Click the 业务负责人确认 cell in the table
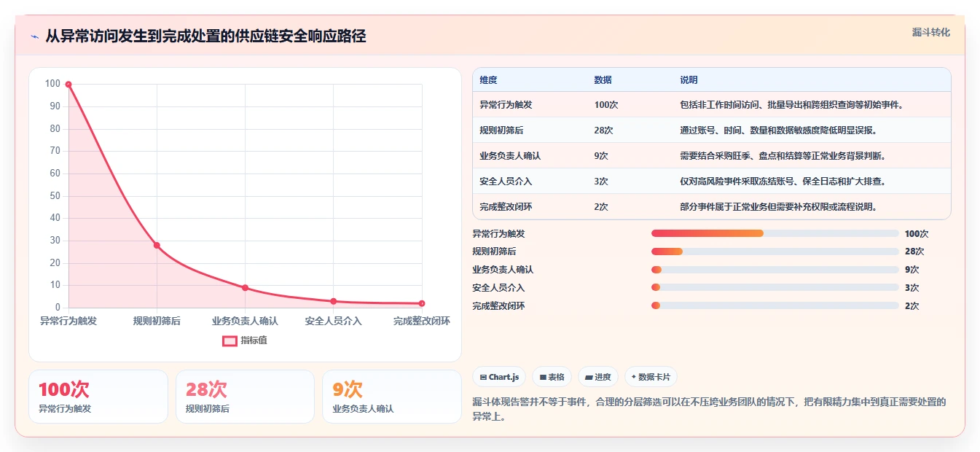Image resolution: width=980 pixels, height=452 pixels. tap(511, 156)
